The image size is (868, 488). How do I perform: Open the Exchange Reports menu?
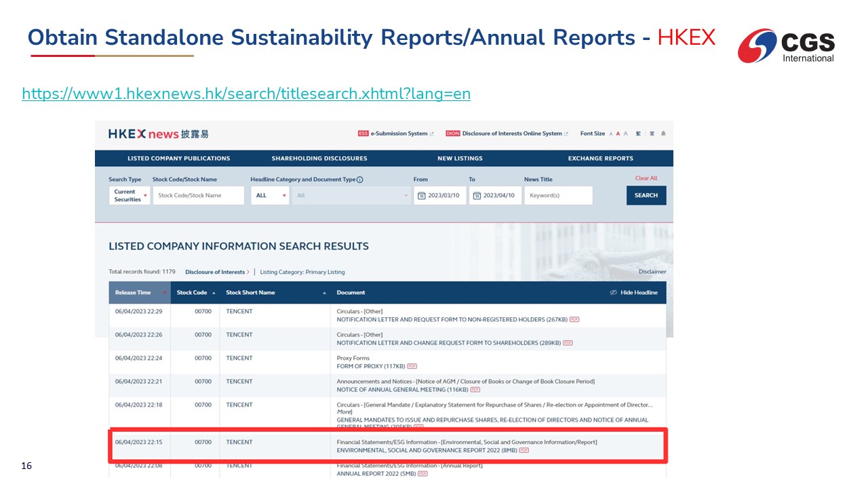pyautogui.click(x=600, y=159)
